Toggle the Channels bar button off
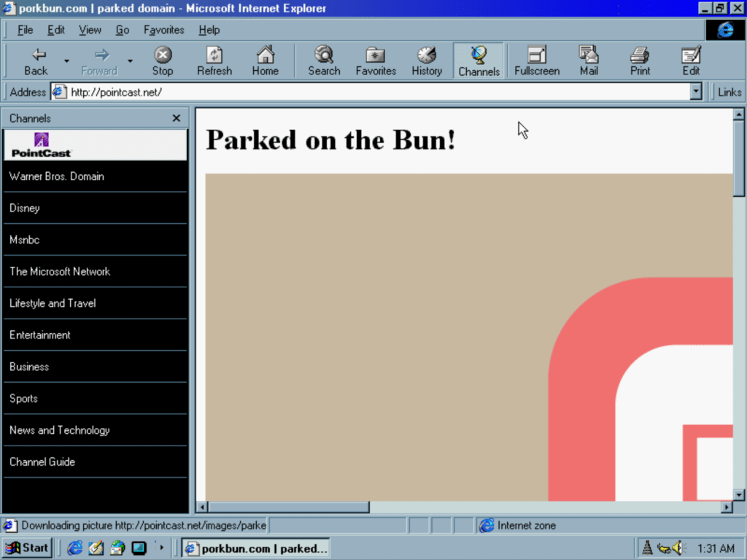747x560 pixels. [x=479, y=61]
